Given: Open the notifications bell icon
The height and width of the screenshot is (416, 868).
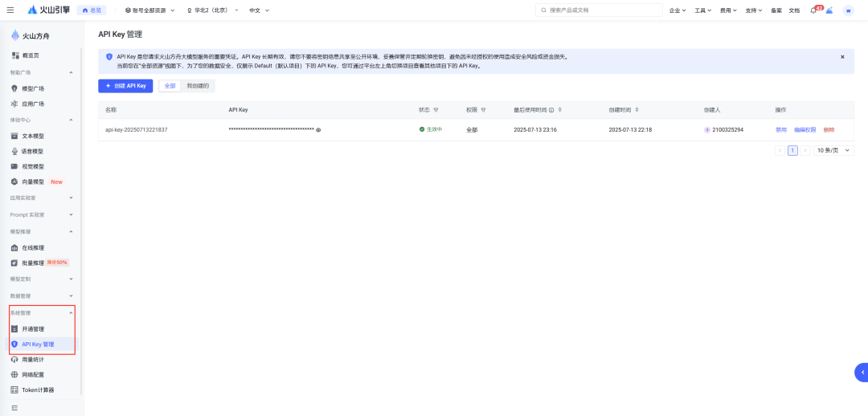Looking at the screenshot, I should (813, 10).
